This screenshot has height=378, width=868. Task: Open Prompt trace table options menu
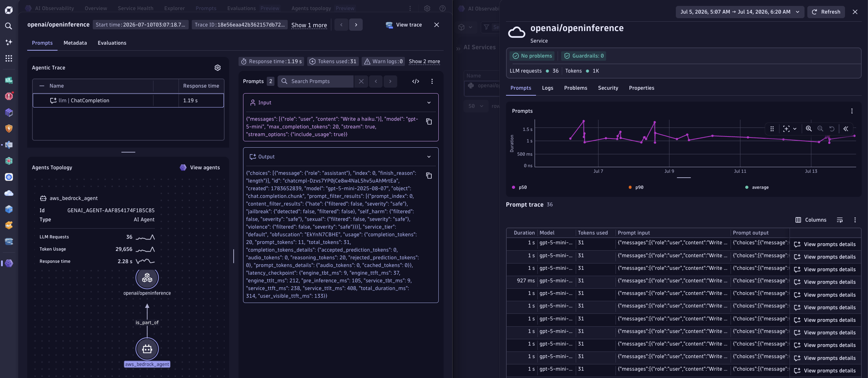point(855,220)
